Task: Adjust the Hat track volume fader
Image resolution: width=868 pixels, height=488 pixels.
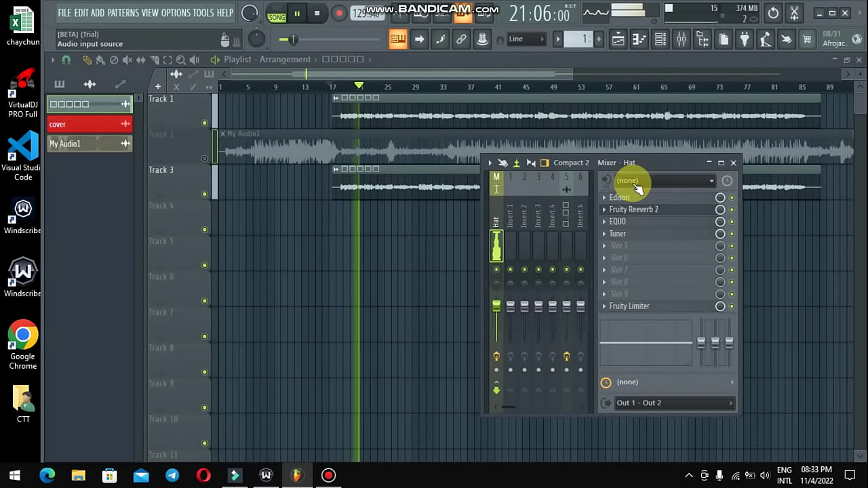Action: coord(496,306)
